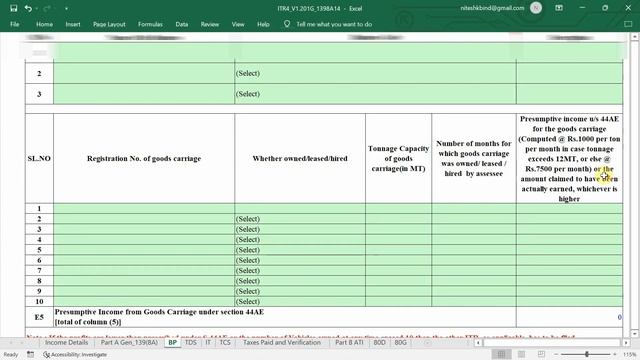Click the Redo arrow icon
Screen dimensions: 640x360
(47, 8)
